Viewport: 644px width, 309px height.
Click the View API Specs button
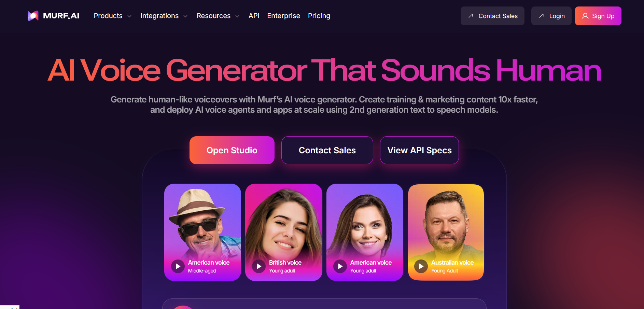tap(419, 150)
